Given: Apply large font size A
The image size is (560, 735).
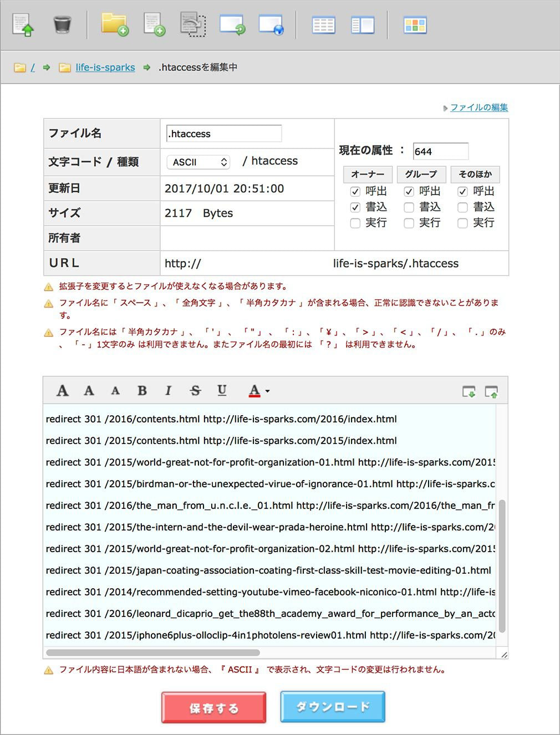Looking at the screenshot, I should point(63,391).
